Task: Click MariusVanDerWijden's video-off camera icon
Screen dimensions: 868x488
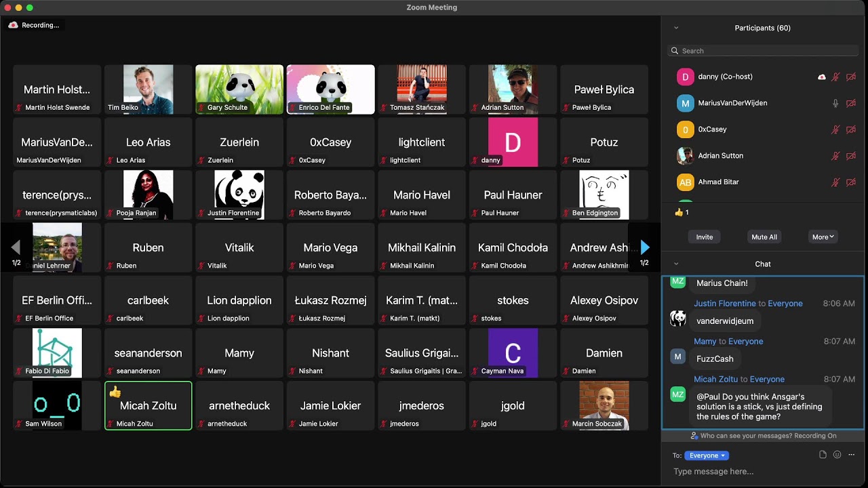Action: [x=851, y=103]
